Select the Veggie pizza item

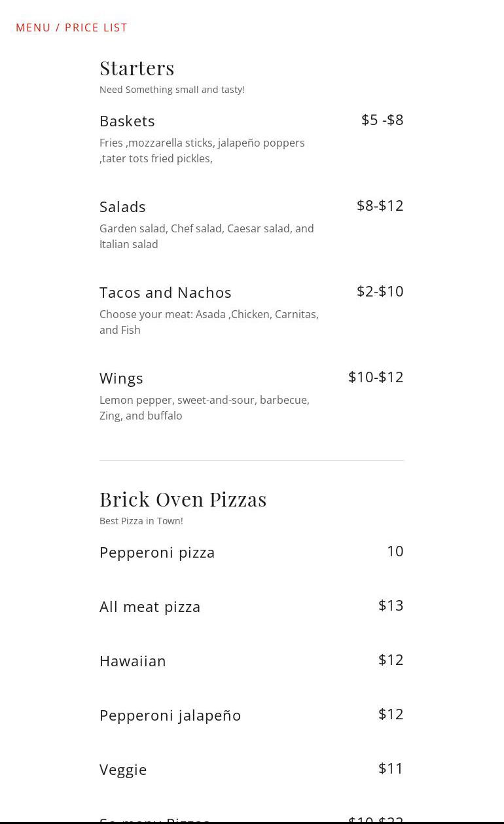[x=123, y=770]
